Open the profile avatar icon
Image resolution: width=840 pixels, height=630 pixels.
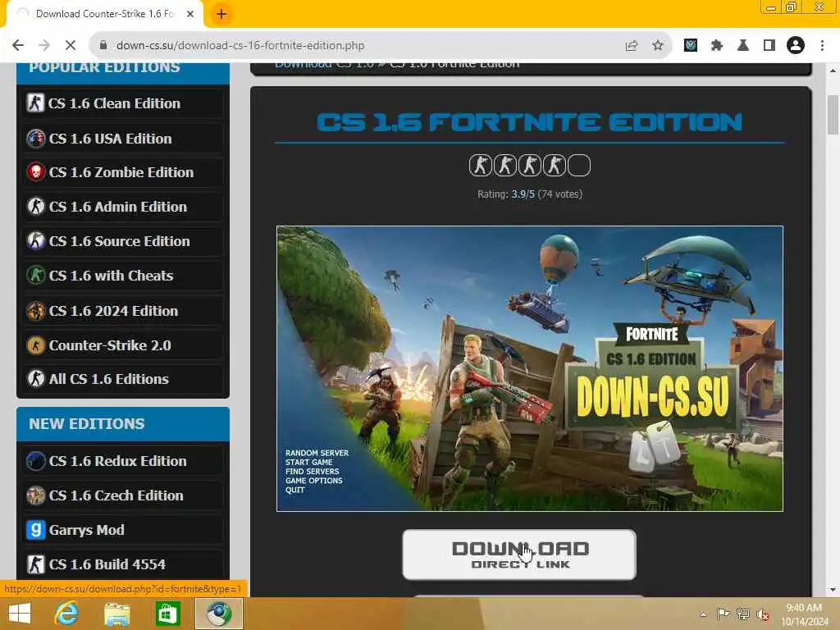pyautogui.click(x=796, y=46)
